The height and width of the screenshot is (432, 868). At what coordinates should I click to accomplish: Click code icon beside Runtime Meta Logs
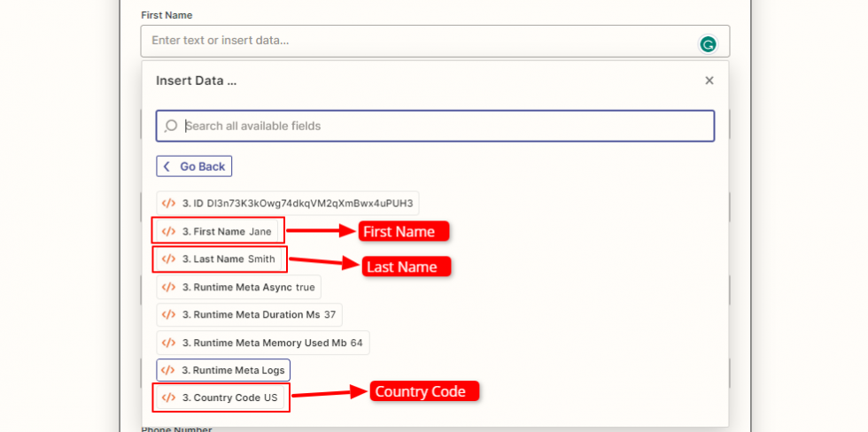[168, 370]
